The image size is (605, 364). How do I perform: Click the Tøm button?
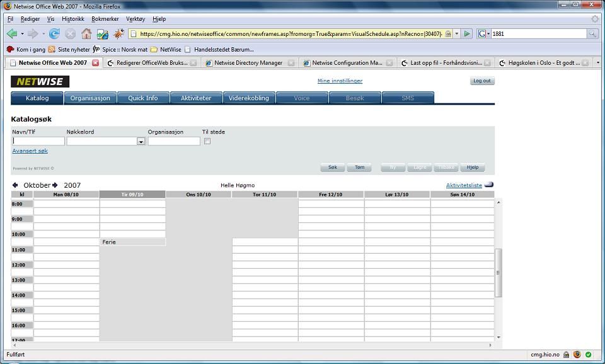[x=359, y=168]
